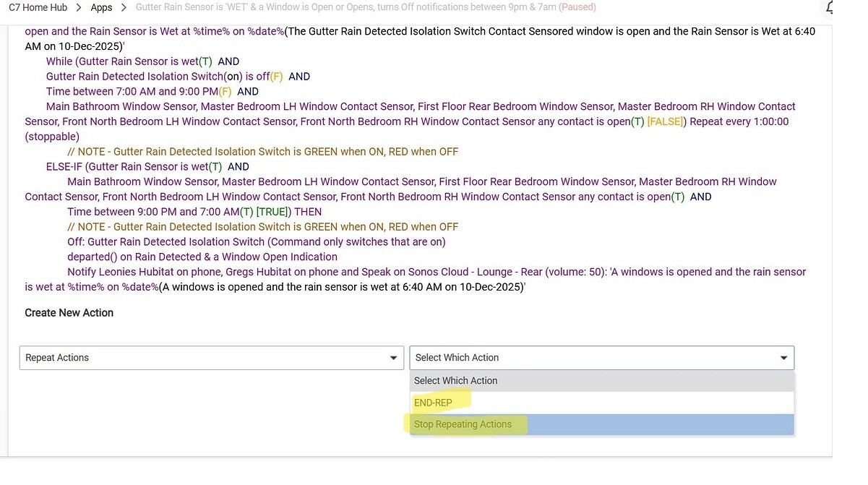Click the notification bell icon
Viewport: 868px width, 485px height.
tap(830, 8)
